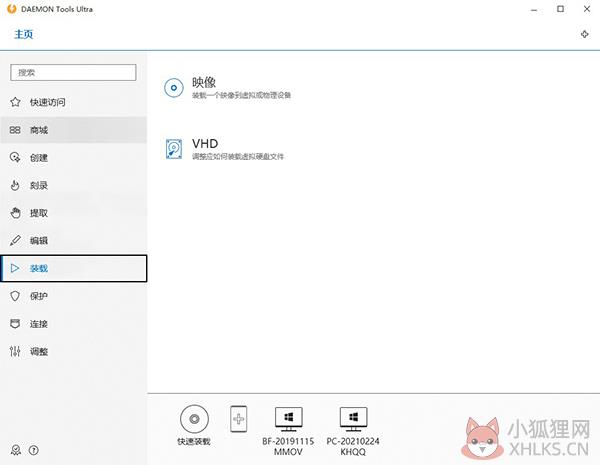
Task: Click the VHD description subtitle text
Action: pyautogui.click(x=238, y=157)
